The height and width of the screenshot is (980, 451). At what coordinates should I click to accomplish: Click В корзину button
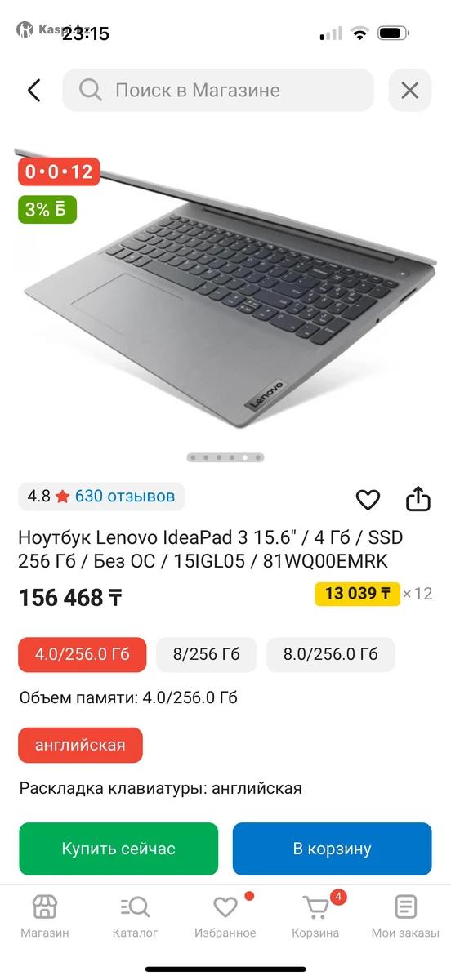pos(333,849)
